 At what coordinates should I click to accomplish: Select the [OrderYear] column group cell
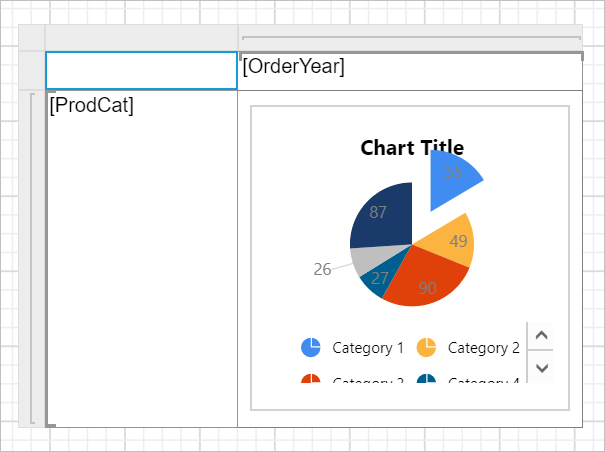point(410,71)
